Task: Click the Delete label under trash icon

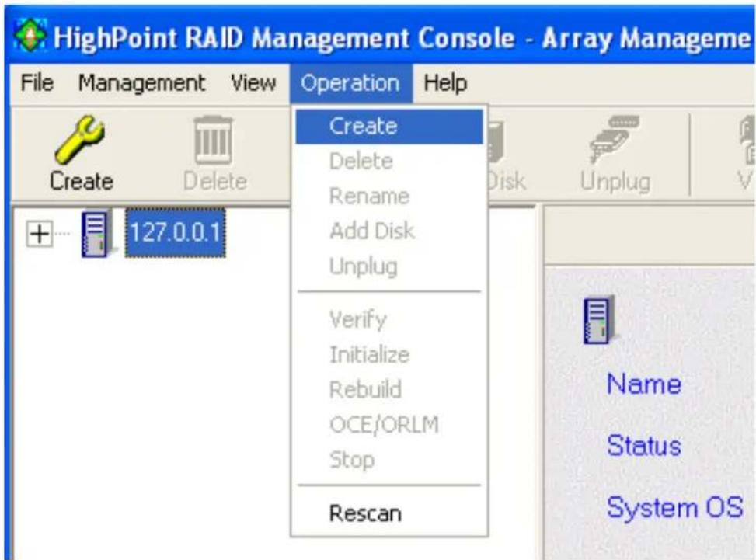Action: point(215,182)
